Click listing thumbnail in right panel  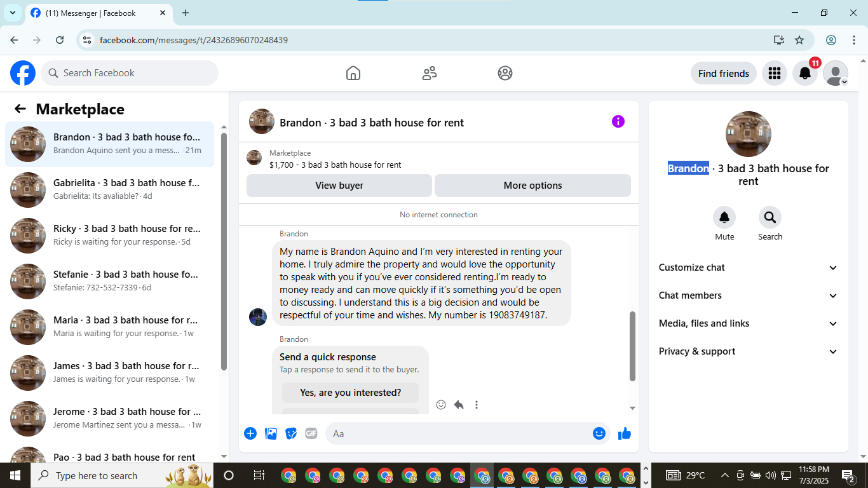(749, 134)
